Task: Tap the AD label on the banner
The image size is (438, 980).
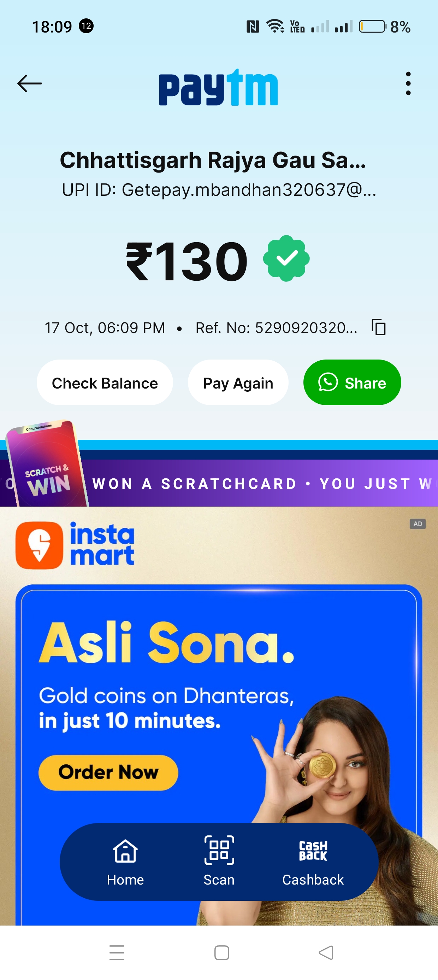Action: coord(418,524)
